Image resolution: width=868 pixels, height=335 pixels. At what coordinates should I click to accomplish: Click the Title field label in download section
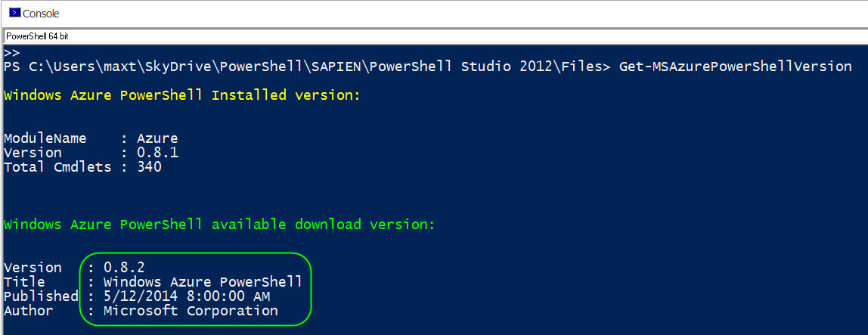[23, 282]
